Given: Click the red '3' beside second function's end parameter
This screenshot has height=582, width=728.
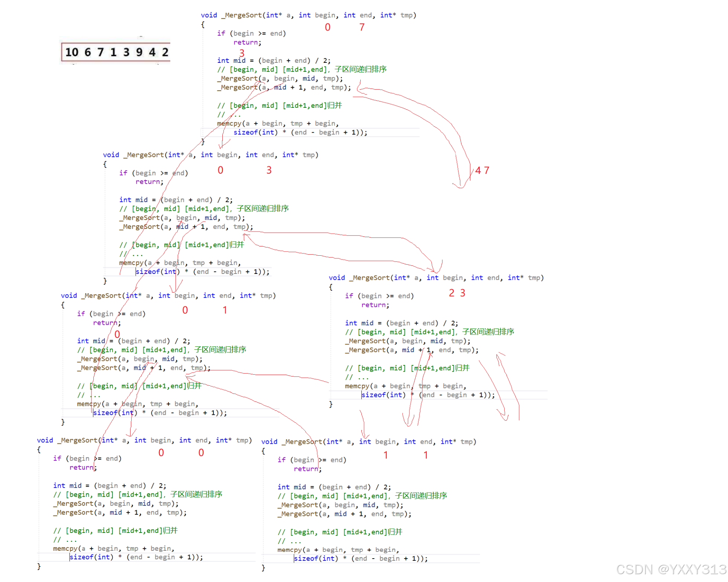Looking at the screenshot, I should click(x=269, y=170).
